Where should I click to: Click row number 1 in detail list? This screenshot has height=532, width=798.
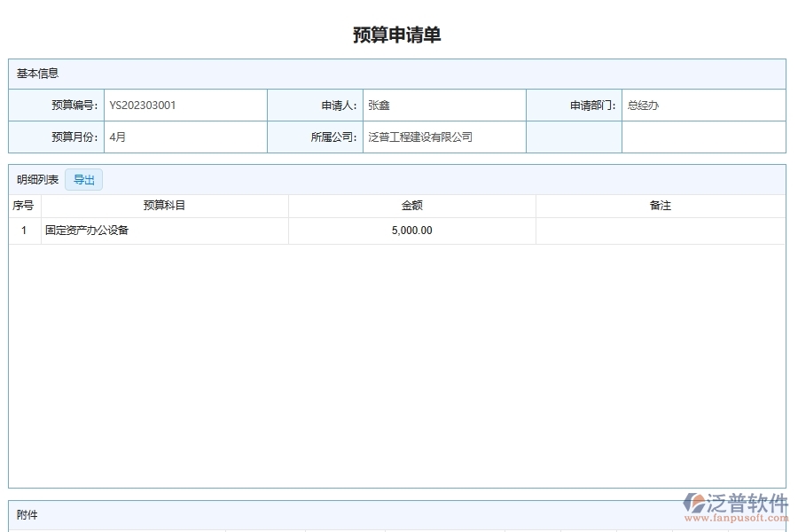coord(22,231)
